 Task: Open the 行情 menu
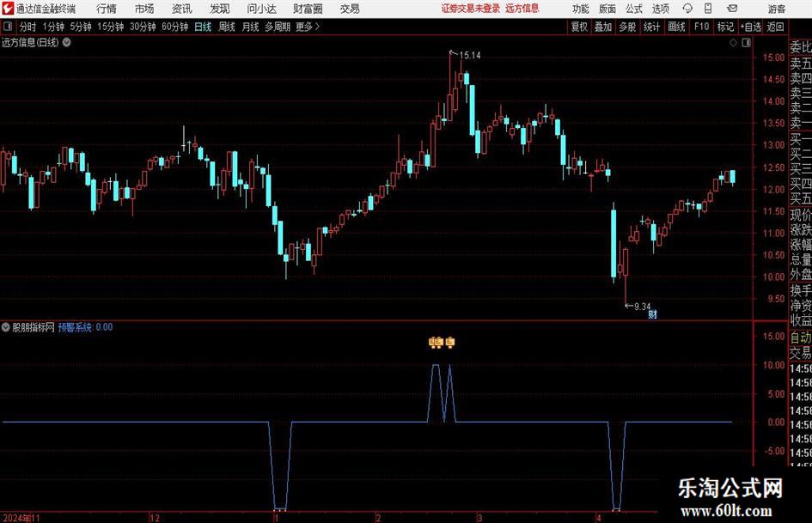click(107, 9)
